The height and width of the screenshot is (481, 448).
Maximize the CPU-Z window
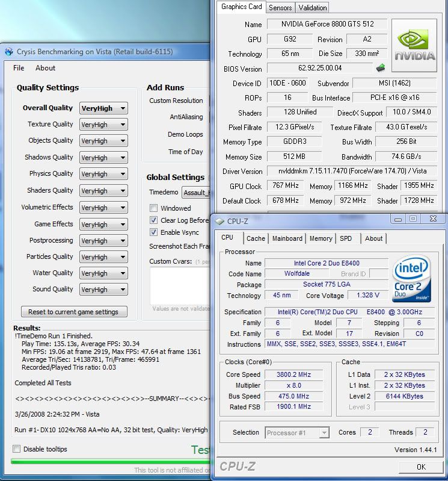pyautogui.click(x=413, y=219)
